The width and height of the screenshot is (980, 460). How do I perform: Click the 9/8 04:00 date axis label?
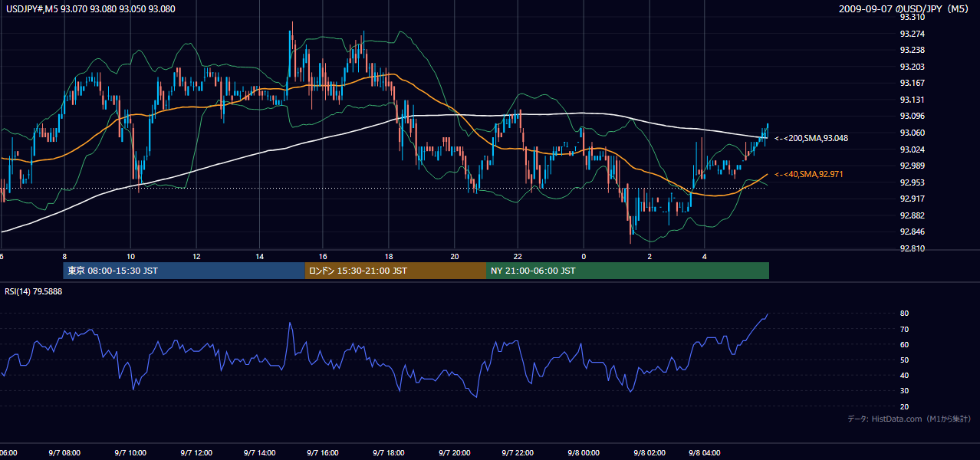(705, 453)
